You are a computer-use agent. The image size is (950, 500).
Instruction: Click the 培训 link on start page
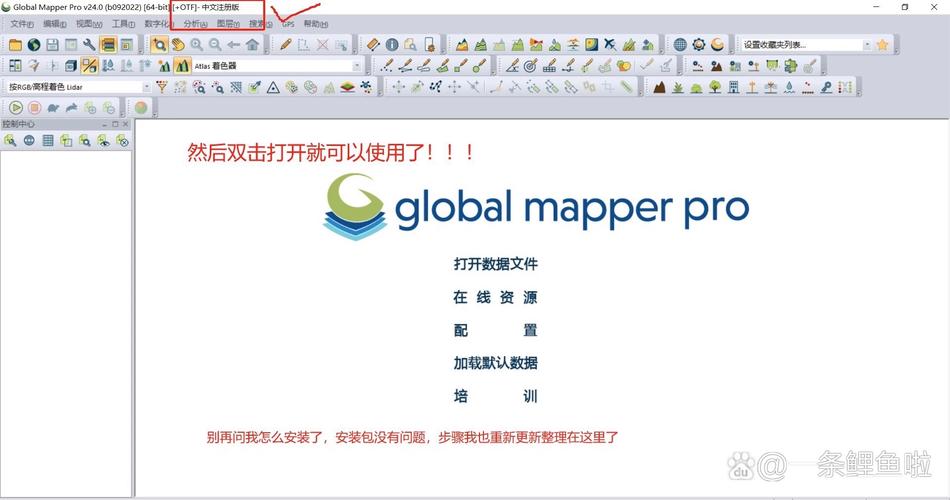496,396
